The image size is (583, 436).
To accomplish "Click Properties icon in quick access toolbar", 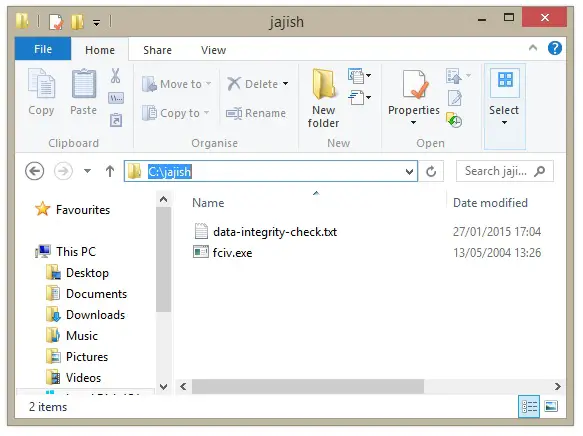I will coord(56,22).
